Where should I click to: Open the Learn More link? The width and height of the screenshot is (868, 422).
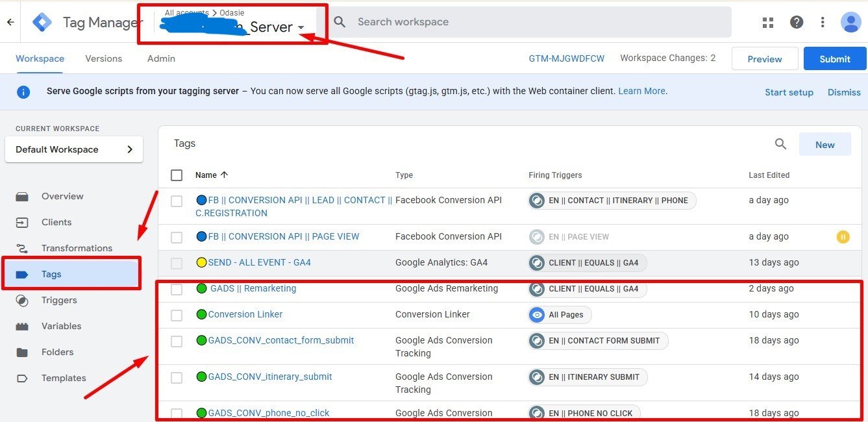pyautogui.click(x=641, y=91)
